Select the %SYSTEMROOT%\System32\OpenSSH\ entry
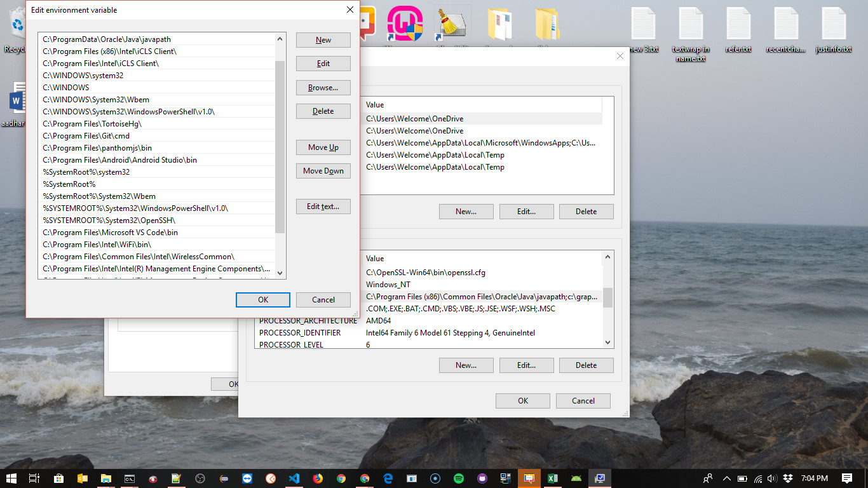868x488 pixels. tap(157, 220)
